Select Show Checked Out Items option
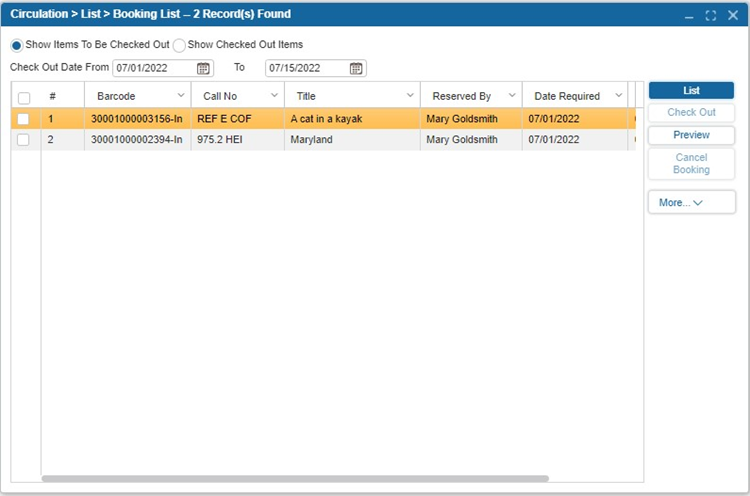Image resolution: width=750 pixels, height=496 pixels. click(x=179, y=45)
